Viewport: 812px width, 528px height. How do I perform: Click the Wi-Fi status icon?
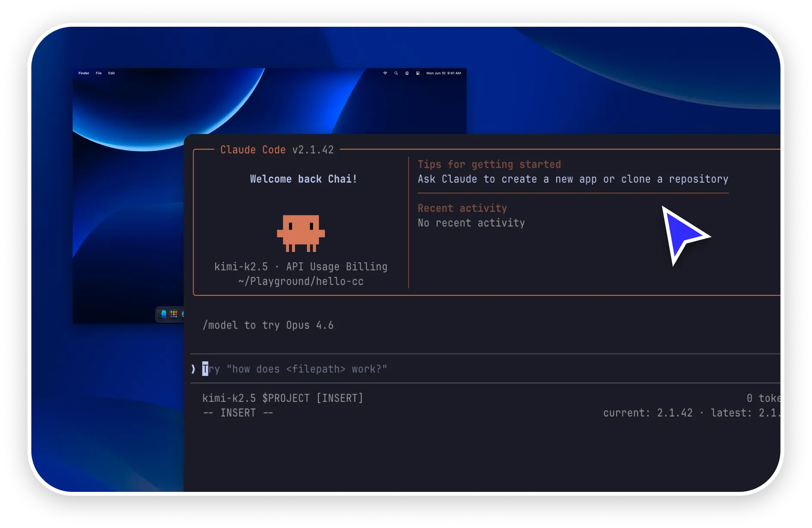(x=385, y=73)
